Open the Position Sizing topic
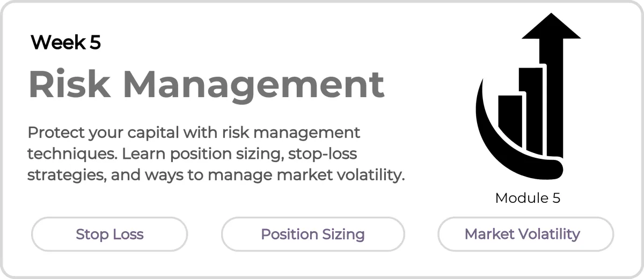The image size is (644, 279). [x=313, y=234]
